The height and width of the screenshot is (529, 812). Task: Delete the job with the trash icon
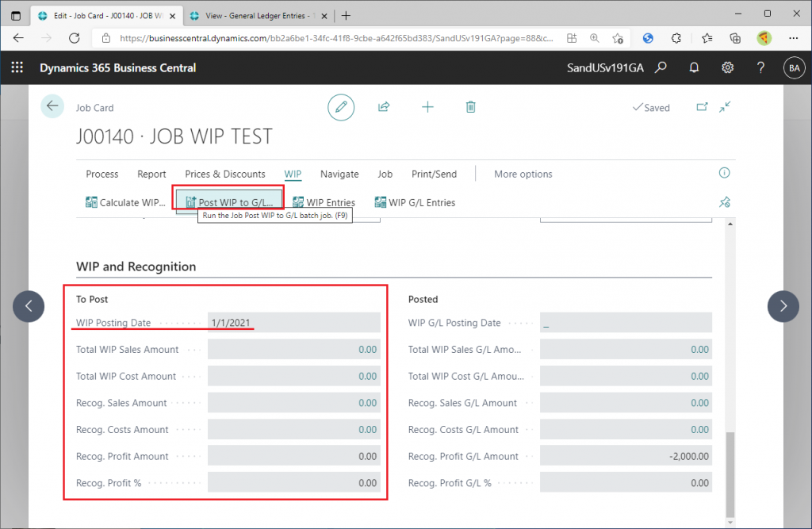pyautogui.click(x=470, y=107)
